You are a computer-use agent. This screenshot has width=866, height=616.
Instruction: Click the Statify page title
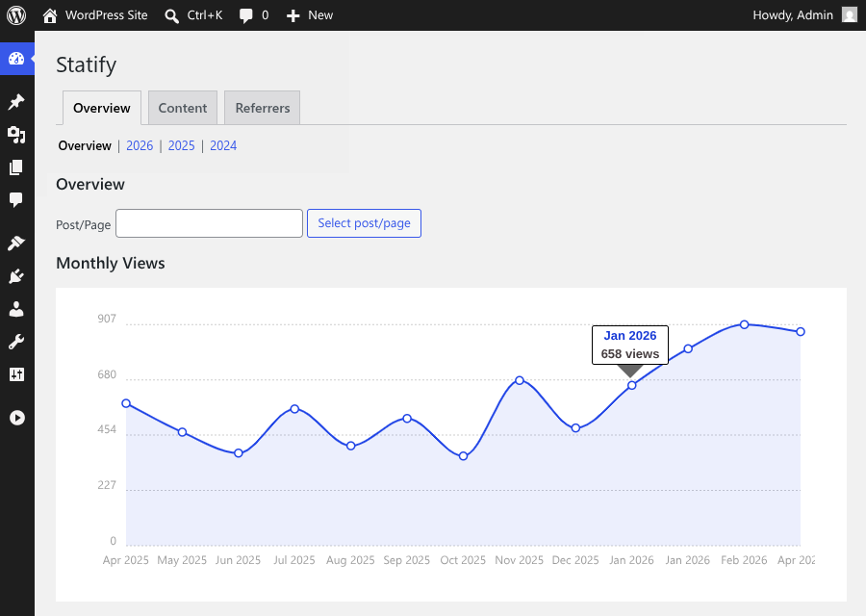87,64
